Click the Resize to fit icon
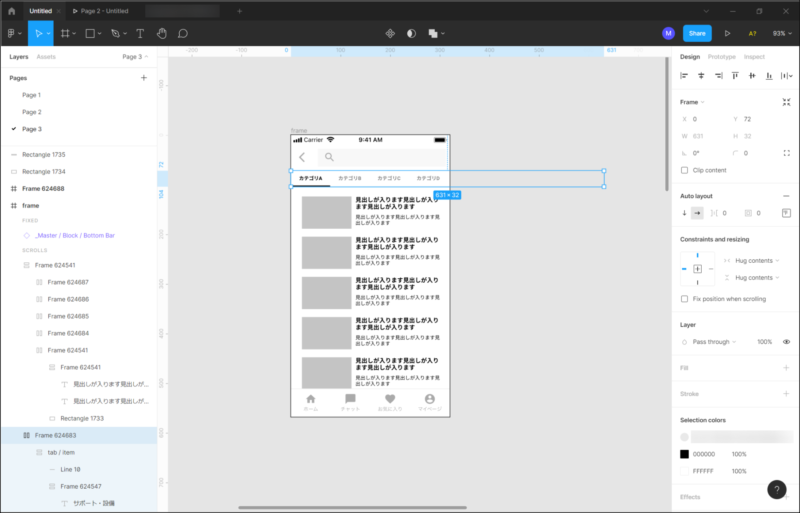The image size is (800, 513). (786, 102)
